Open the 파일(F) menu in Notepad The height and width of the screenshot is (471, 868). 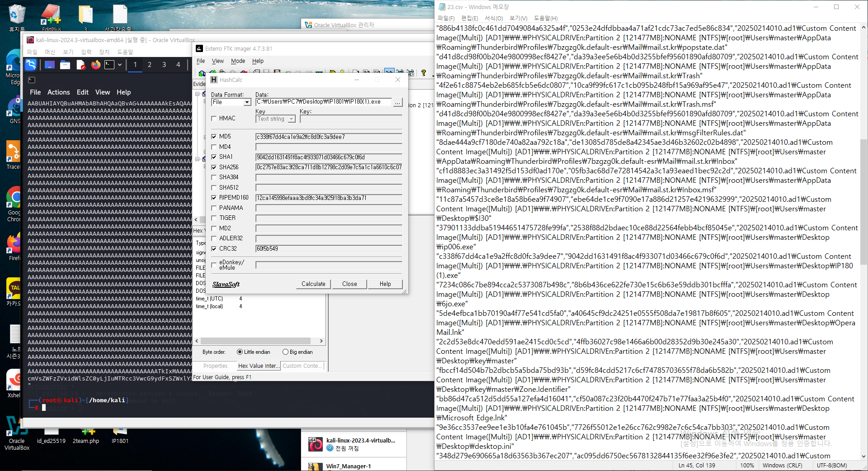[446, 18]
